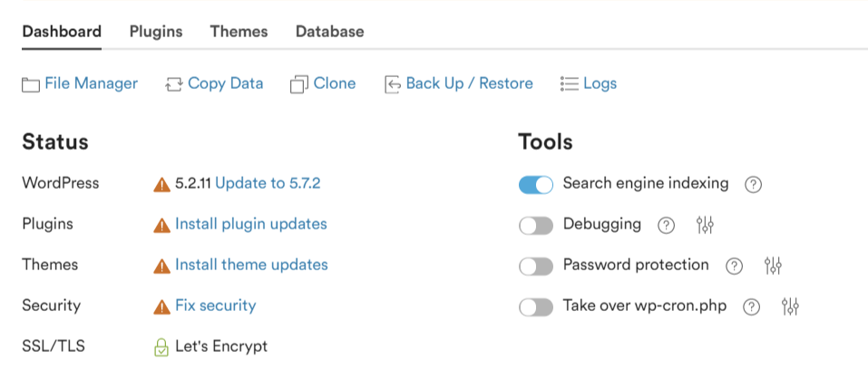Viewport: 868px width, 388px height.
Task: Disable Search engine indexing toggle
Action: (536, 185)
